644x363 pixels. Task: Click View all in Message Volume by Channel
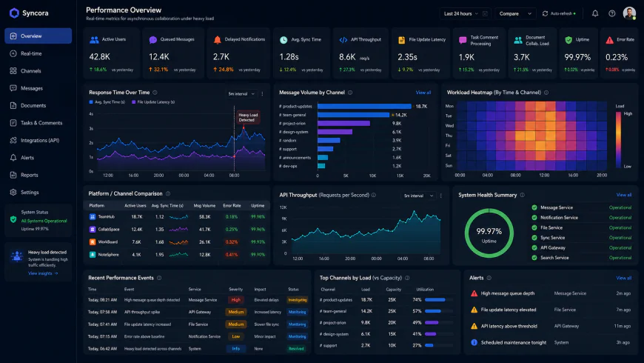click(x=423, y=93)
